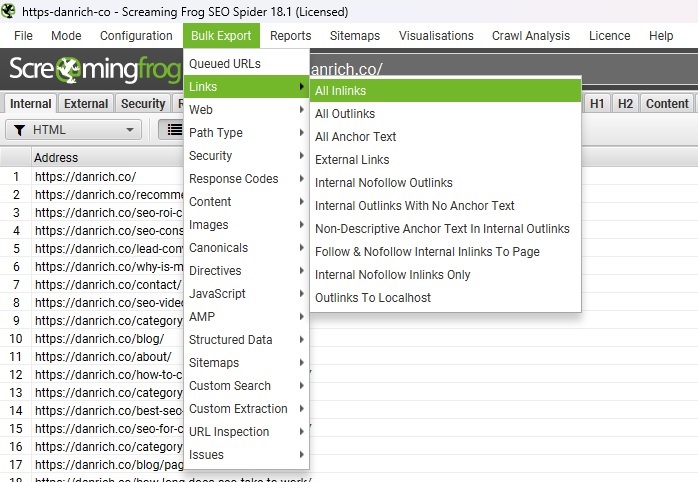Switch to the H1 tab
This screenshot has width=698, height=482.
pos(597,104)
